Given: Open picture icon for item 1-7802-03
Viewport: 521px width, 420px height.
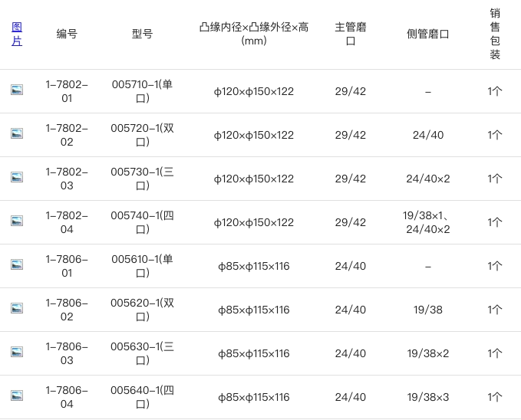Looking at the screenshot, I should pos(17,177).
